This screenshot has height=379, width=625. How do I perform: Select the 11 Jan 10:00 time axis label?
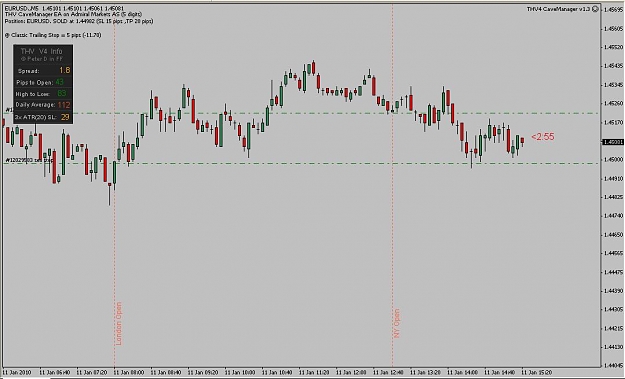point(240,373)
